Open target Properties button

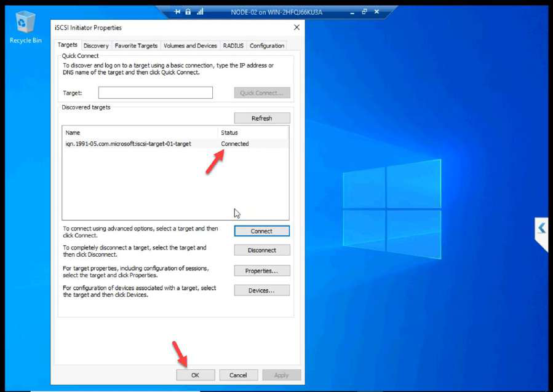tap(261, 271)
